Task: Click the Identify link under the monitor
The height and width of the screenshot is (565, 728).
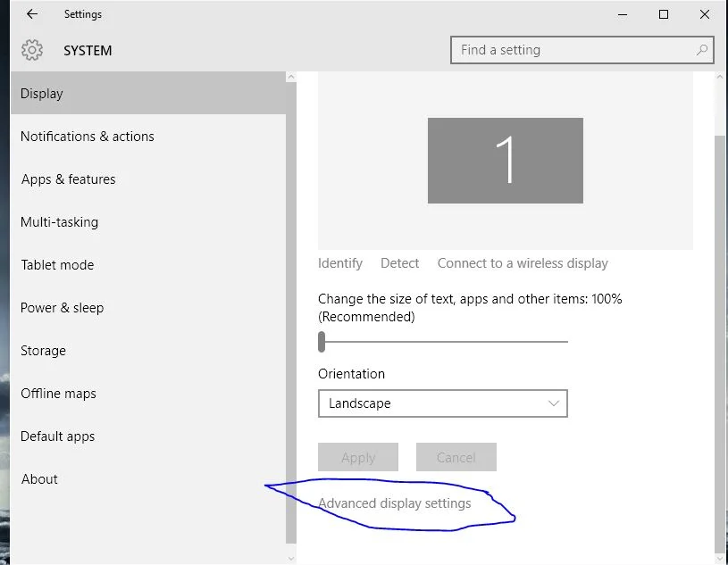Action: (x=340, y=263)
